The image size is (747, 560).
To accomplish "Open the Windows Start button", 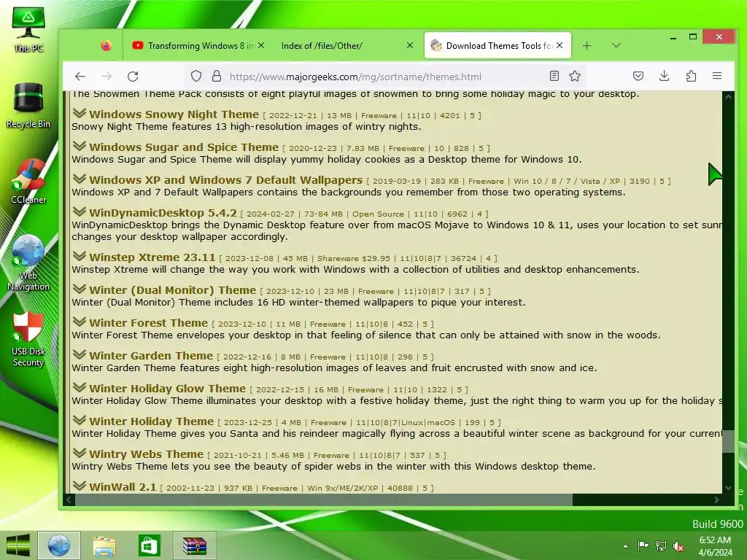I will click(x=18, y=545).
